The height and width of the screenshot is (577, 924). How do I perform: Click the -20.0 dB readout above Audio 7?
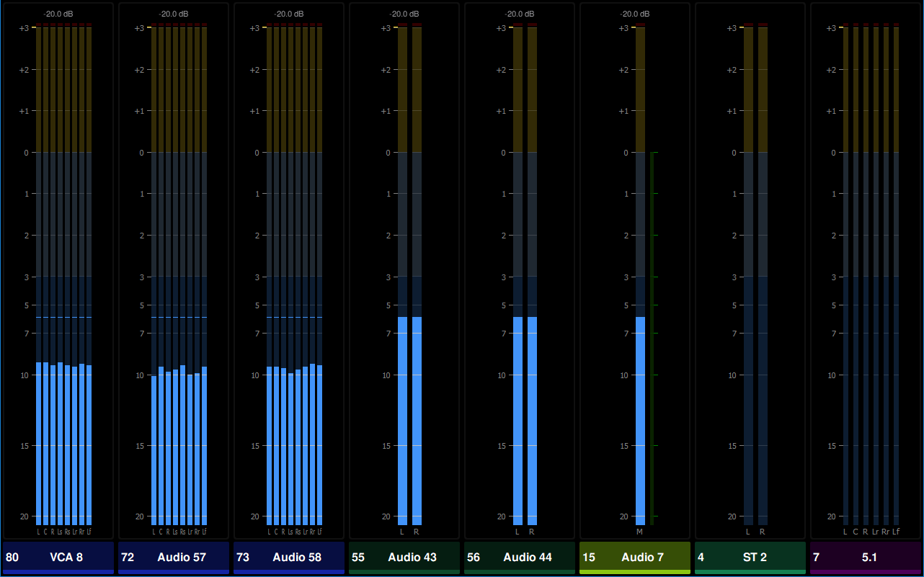[x=635, y=14]
